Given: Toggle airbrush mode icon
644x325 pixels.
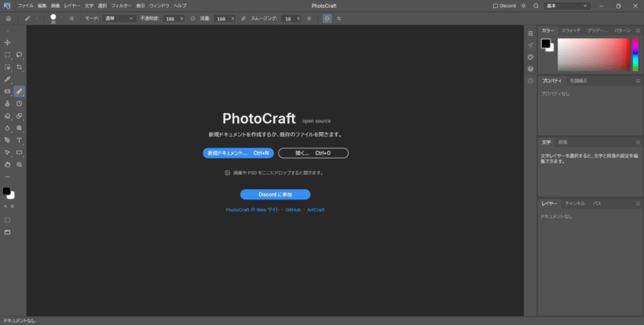Looking at the screenshot, I should pos(243,19).
